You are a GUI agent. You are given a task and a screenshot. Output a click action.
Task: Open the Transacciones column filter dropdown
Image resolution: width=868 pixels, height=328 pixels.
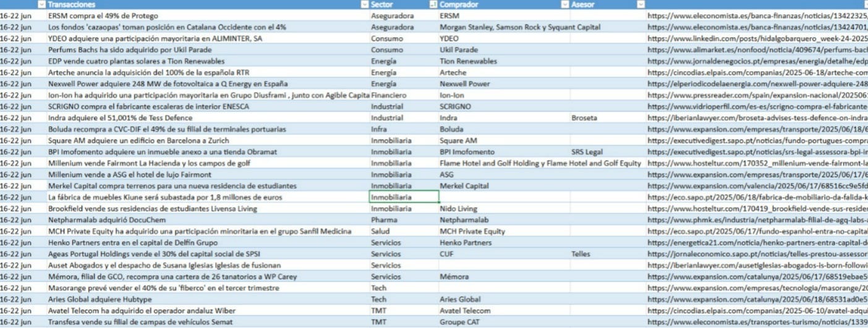pyautogui.click(x=364, y=4)
